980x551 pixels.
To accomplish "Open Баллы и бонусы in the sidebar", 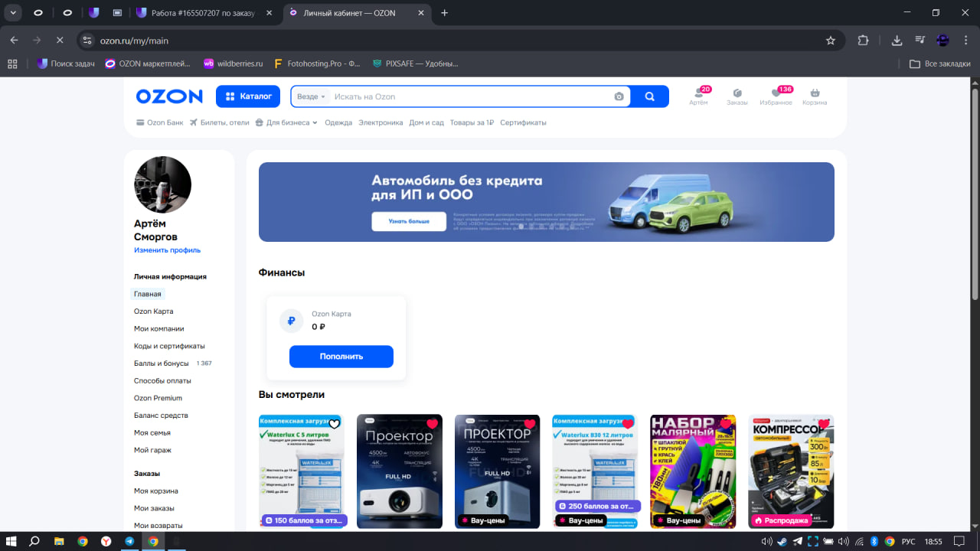I will pos(162,364).
